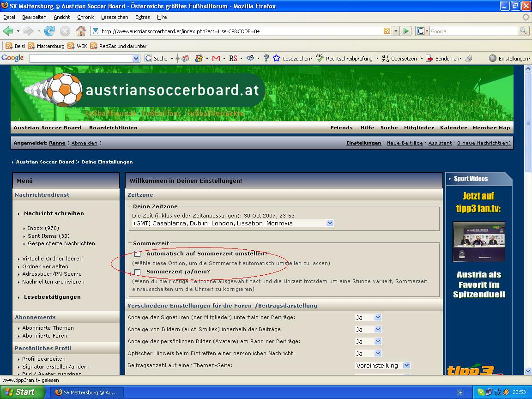Click the blue star Lesezeichen icon
Viewport: 532px width, 399px height.
(277, 58)
